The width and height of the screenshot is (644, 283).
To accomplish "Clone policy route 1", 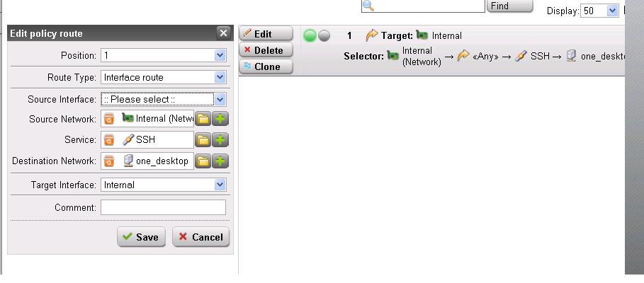I will (266, 67).
